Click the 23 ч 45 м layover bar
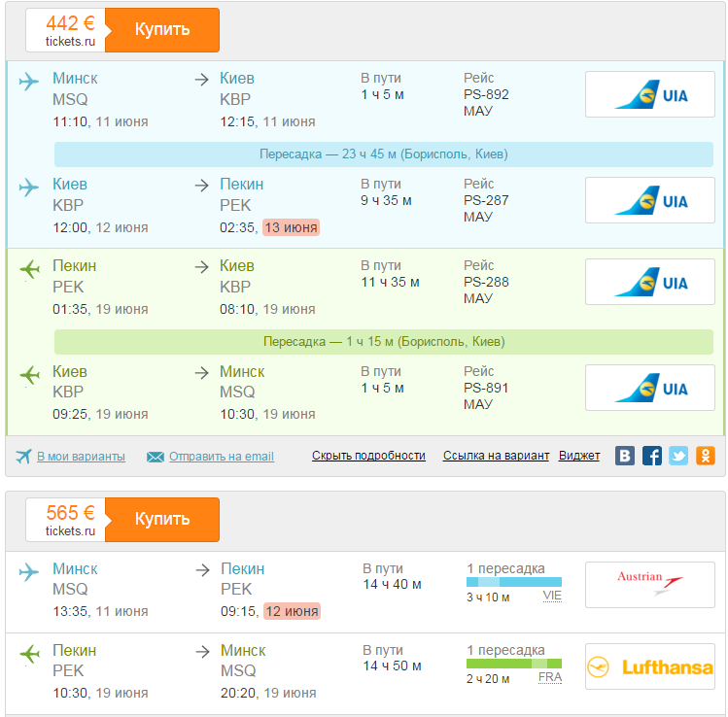 [x=383, y=154]
